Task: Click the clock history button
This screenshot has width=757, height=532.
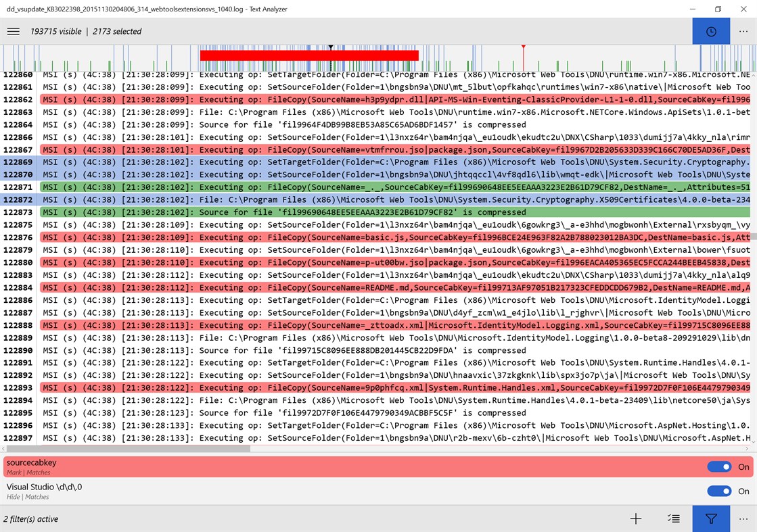Action: coord(710,31)
